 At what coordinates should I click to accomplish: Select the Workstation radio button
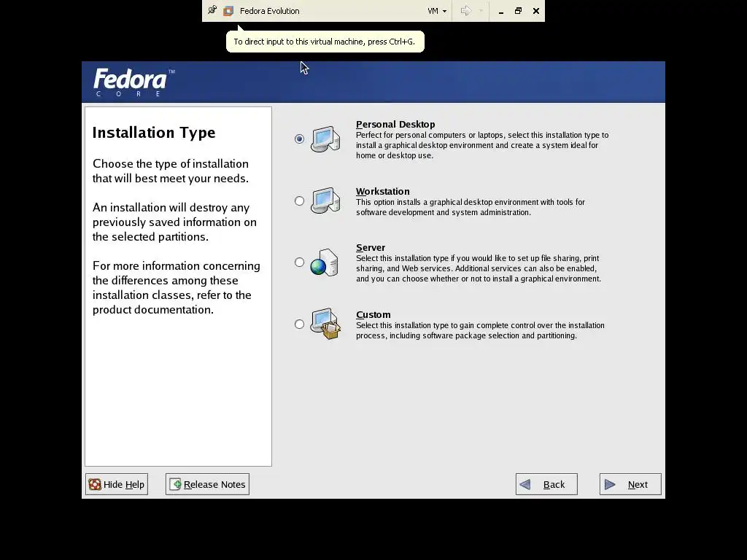tap(299, 201)
